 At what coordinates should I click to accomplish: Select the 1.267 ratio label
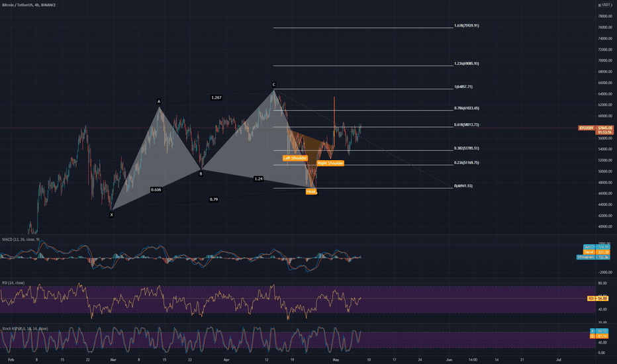[x=216, y=97]
